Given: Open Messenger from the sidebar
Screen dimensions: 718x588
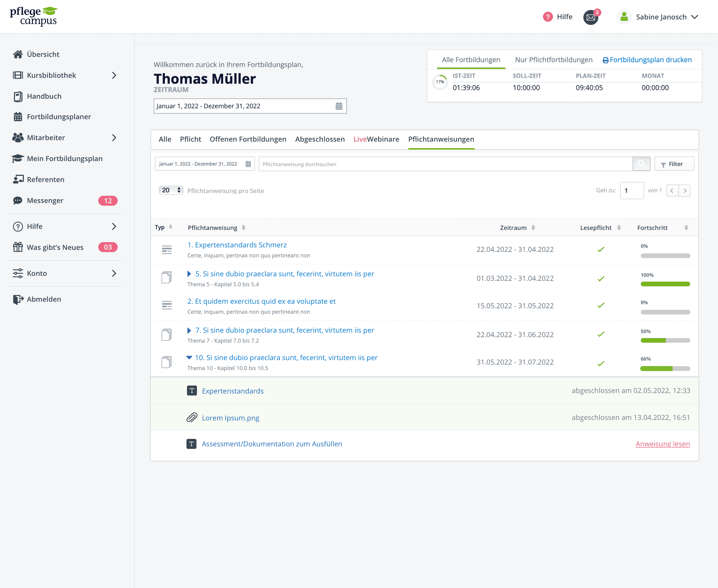Looking at the screenshot, I should point(45,200).
